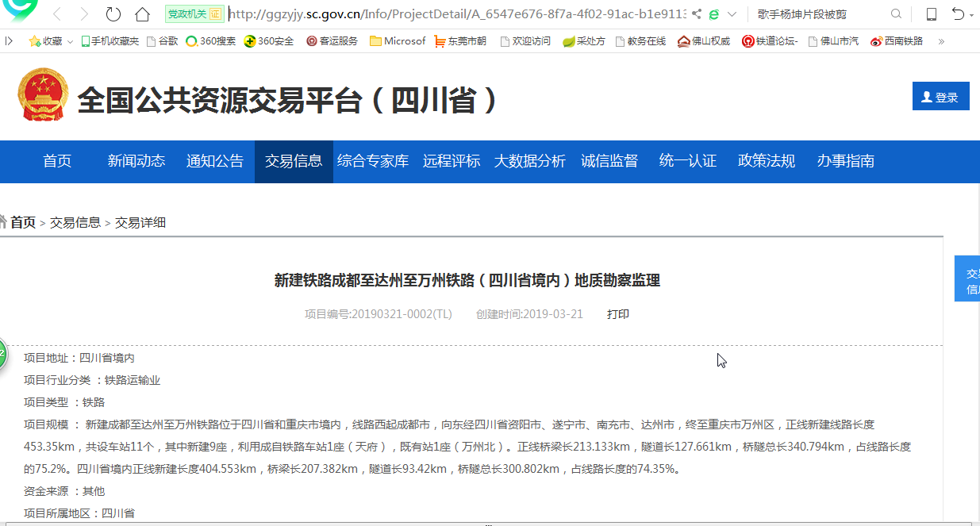The width and height of the screenshot is (980, 526).
Task: Expand the address bar dropdown arrow
Action: coord(732,14)
